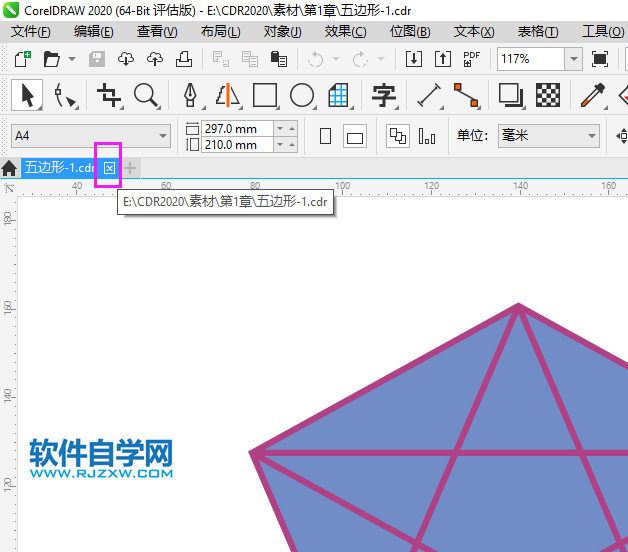Decrease page height with down arrow

click(x=280, y=145)
